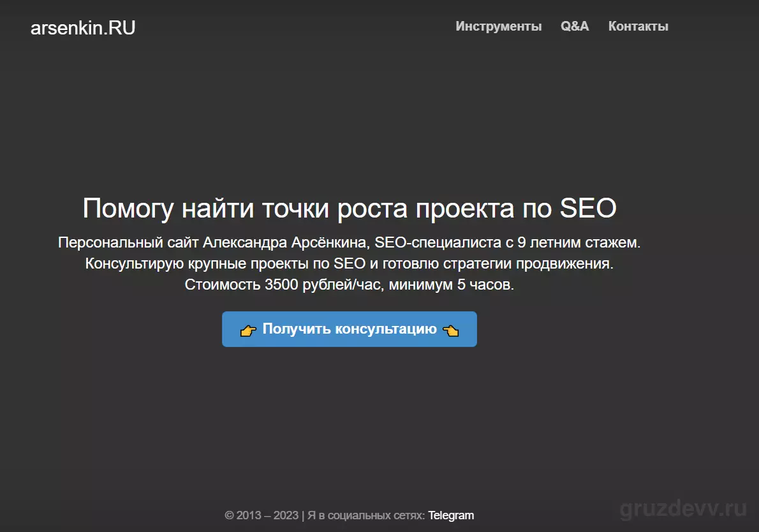Click the 'Я в социальных сетях' footer text
This screenshot has width=759, height=532.
point(366,515)
